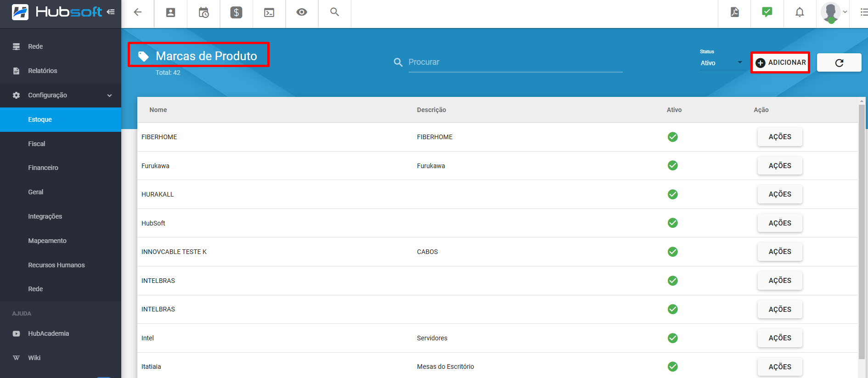
Task: Click the Hubsoft logo
Action: pos(56,12)
